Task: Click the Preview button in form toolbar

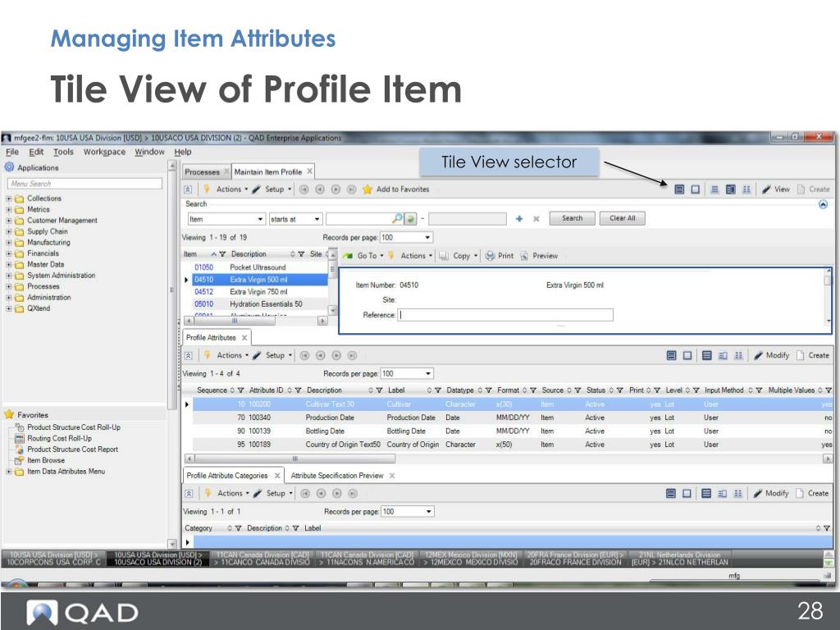Action: pos(539,256)
